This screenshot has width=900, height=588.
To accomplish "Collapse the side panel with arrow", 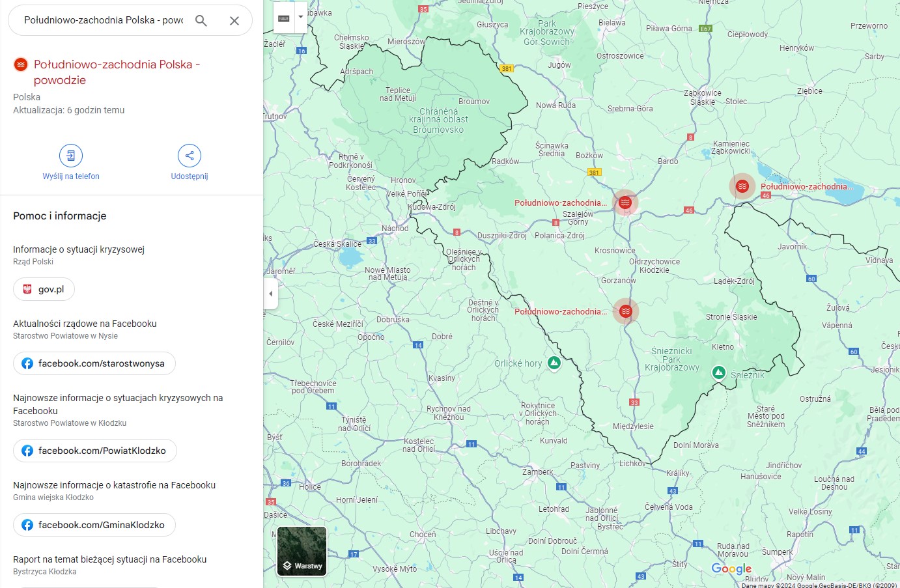I will click(x=271, y=294).
